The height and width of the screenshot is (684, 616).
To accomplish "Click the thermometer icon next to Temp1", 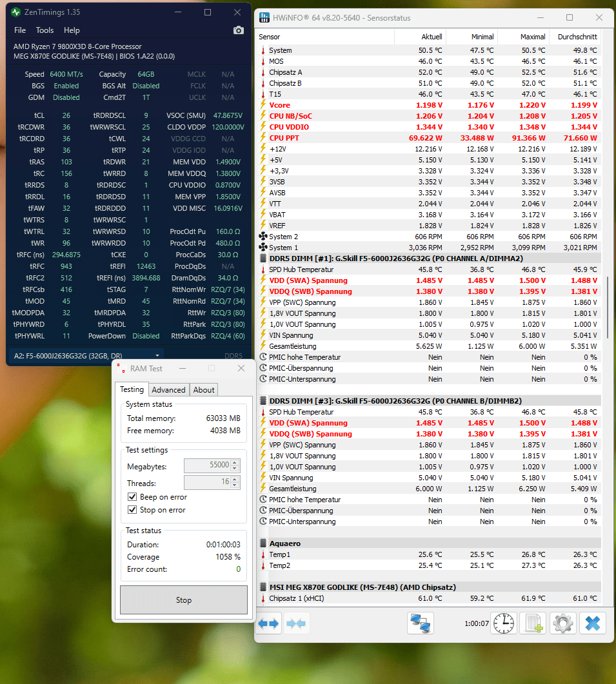I will coord(263,554).
